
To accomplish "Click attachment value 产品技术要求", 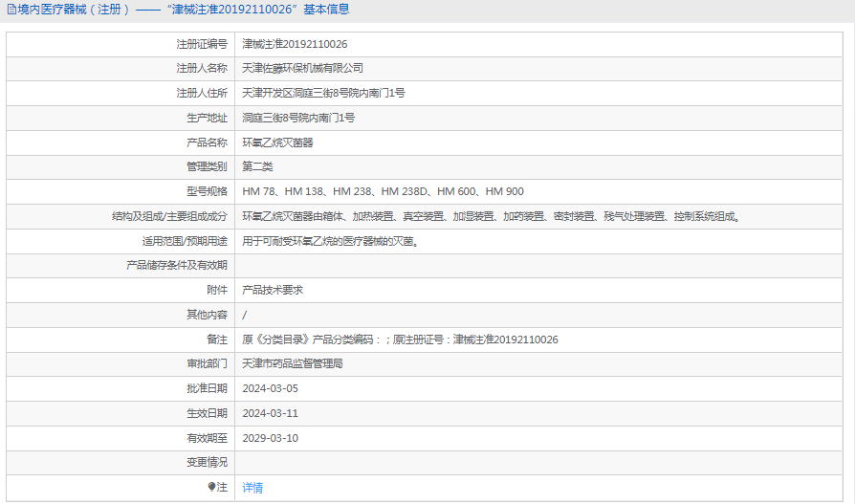I will click(x=273, y=291).
